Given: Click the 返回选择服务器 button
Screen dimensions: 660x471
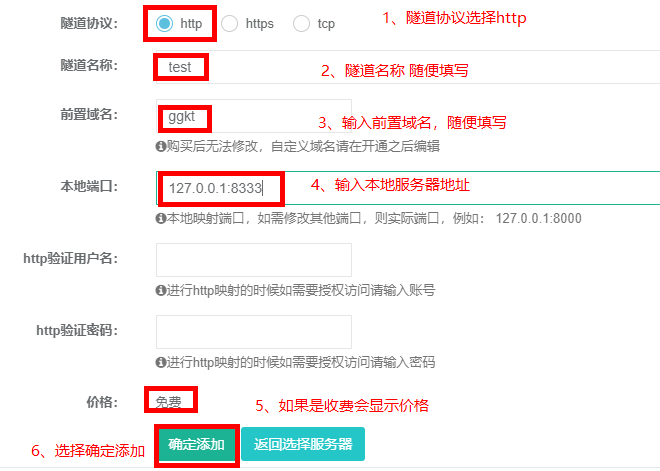Looking at the screenshot, I should click(x=303, y=444).
